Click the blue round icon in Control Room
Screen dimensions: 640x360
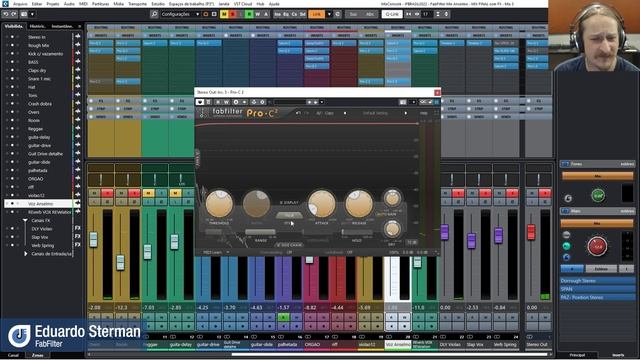[566, 257]
